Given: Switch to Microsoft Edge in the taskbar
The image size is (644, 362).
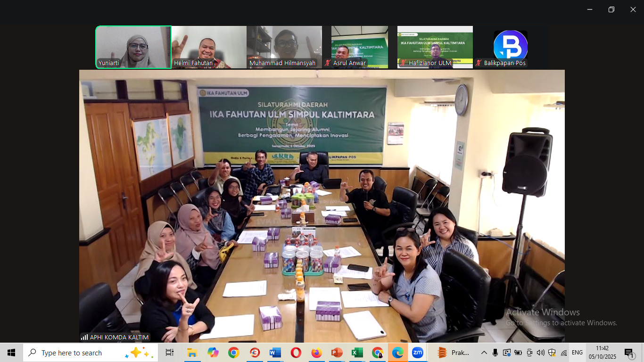Looking at the screenshot, I should pos(397,353).
